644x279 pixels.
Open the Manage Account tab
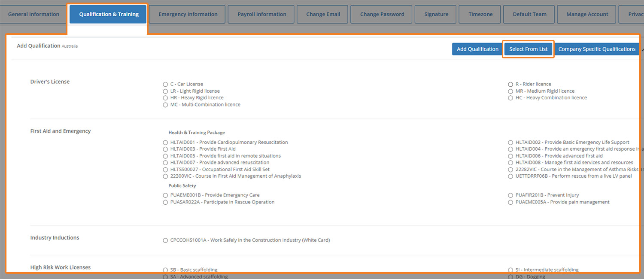587,14
